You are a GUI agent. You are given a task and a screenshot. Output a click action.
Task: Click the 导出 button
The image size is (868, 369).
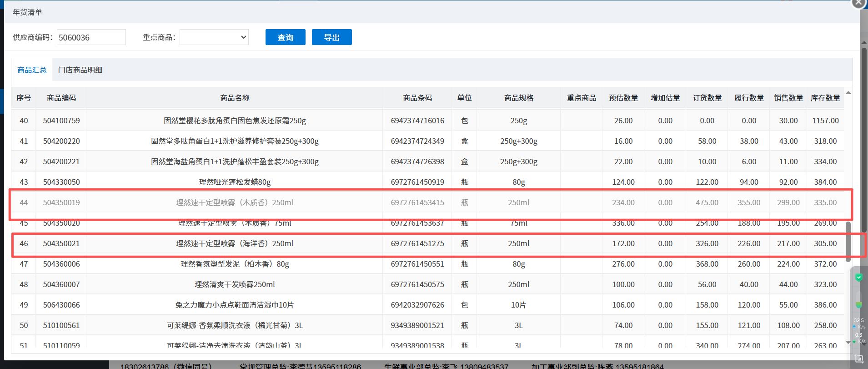point(331,37)
